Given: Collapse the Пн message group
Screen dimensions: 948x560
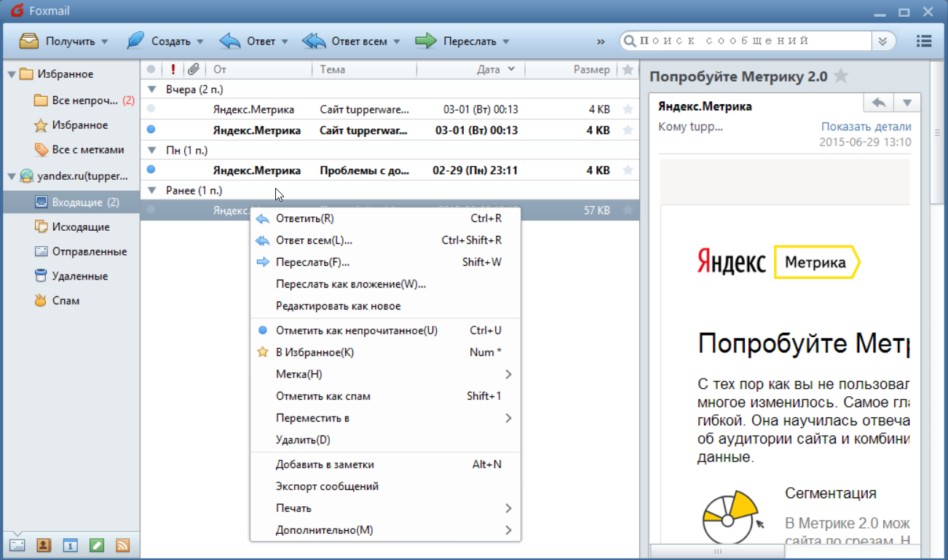Looking at the screenshot, I should [152, 151].
